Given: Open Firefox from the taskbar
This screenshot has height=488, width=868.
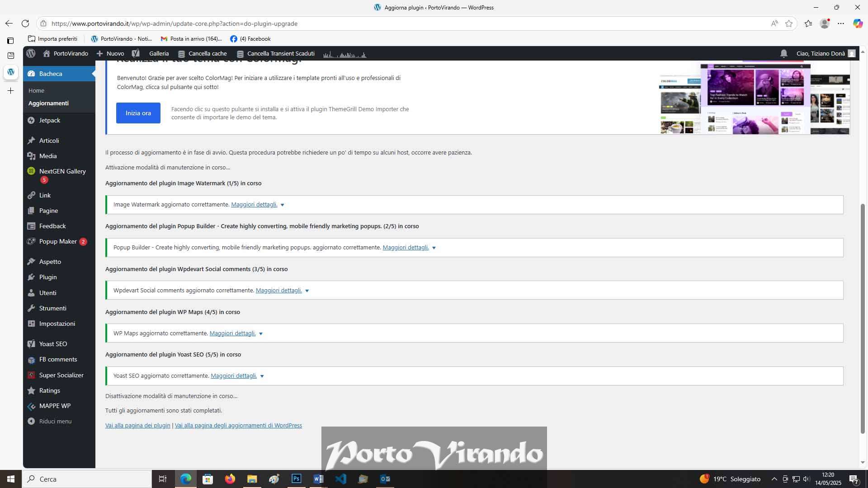Looking at the screenshot, I should point(230,479).
